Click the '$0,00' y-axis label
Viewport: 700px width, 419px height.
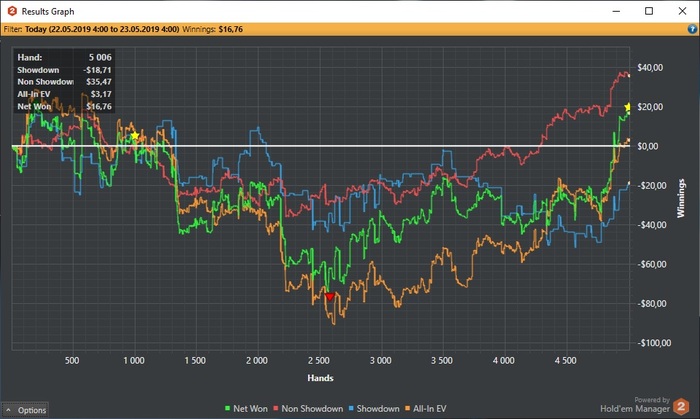[647, 146]
